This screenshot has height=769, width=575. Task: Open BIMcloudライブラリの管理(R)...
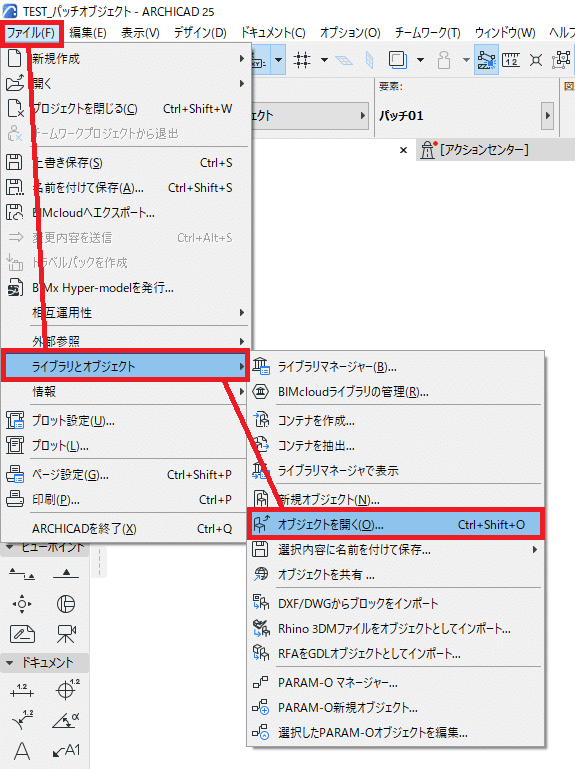tap(395, 392)
